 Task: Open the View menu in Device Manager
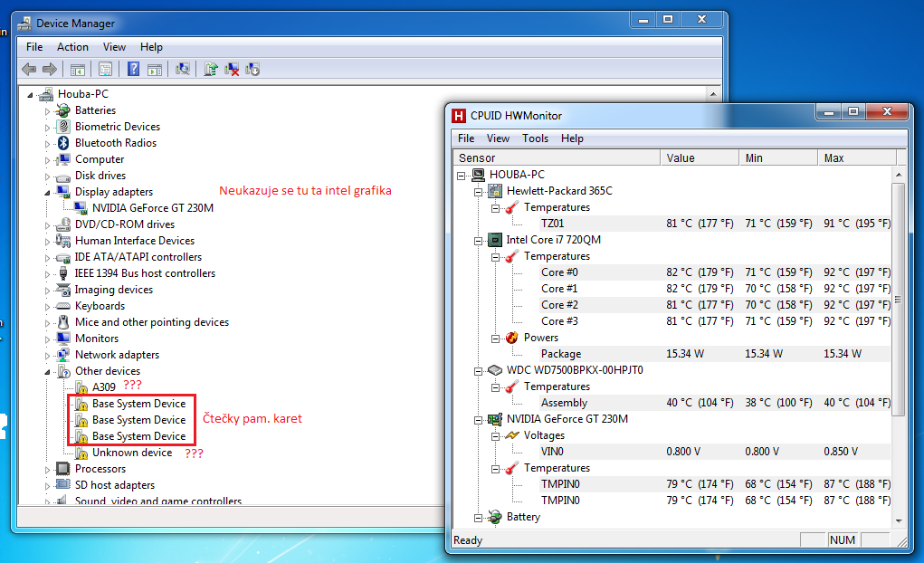pos(114,47)
